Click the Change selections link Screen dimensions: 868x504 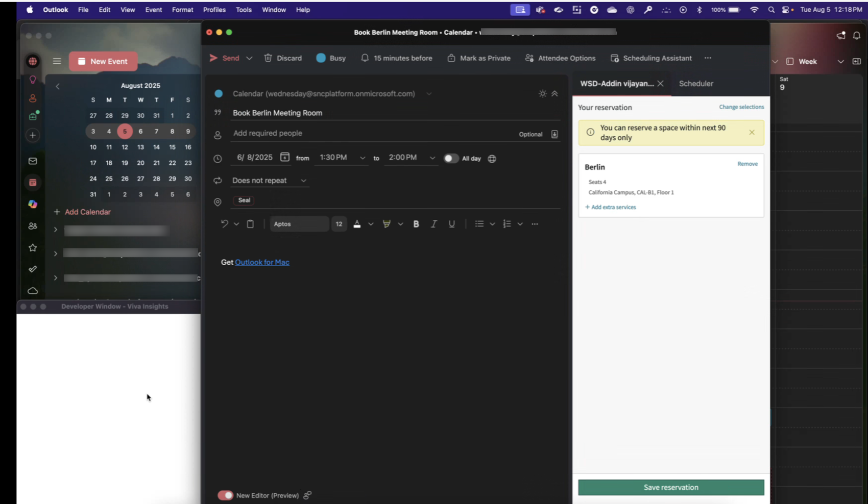741,107
